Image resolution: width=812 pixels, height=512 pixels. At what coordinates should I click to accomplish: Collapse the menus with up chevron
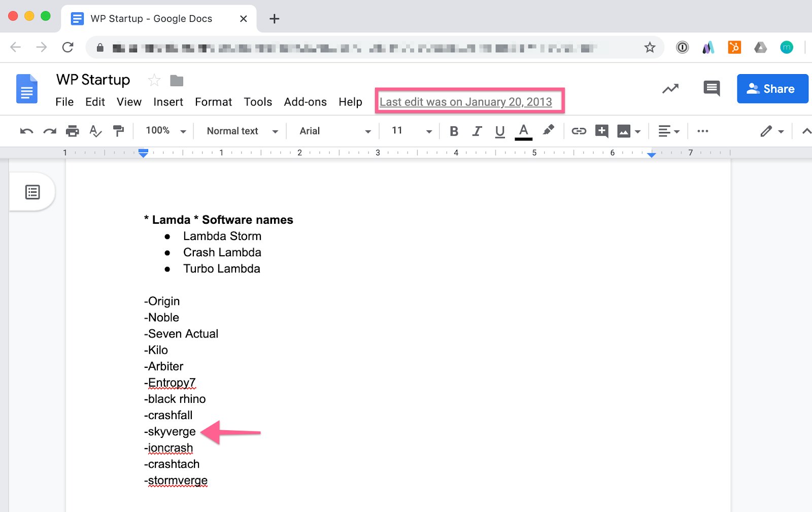click(x=806, y=131)
